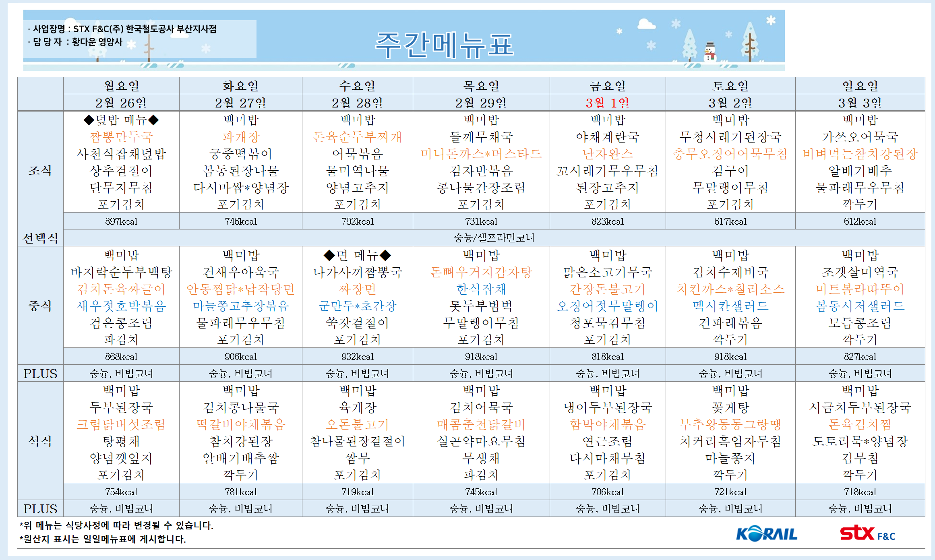Click the 주간메뉴표 title text
The width and height of the screenshot is (935, 560).
[444, 45]
